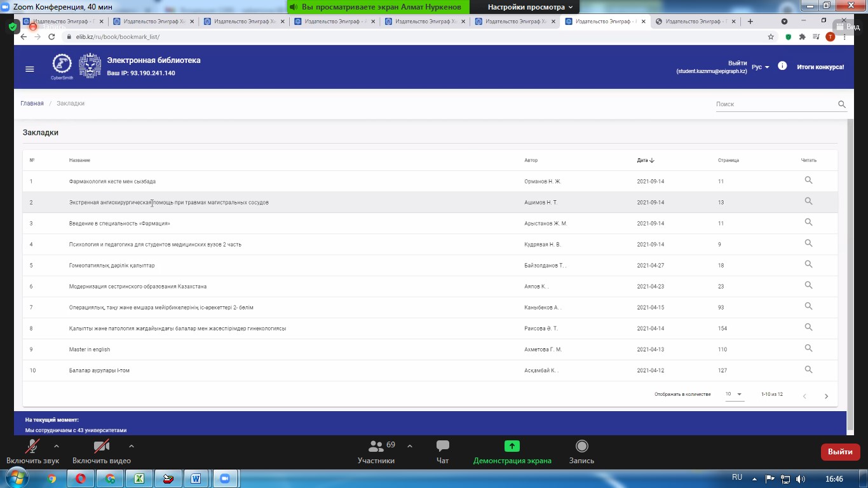868x488 pixels.
Task: Open reader for Фармакология кесте мен сызбада
Action: (808, 180)
